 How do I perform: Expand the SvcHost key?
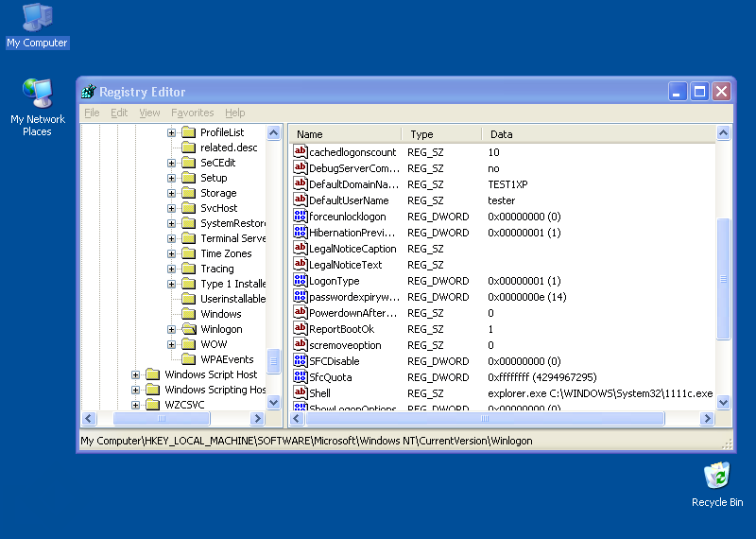[171, 208]
